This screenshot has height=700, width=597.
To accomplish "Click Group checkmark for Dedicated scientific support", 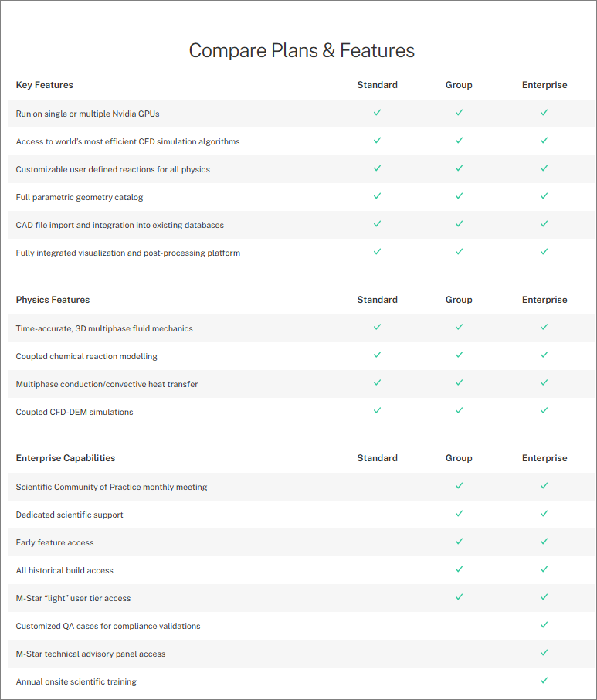I will pyautogui.click(x=459, y=513).
